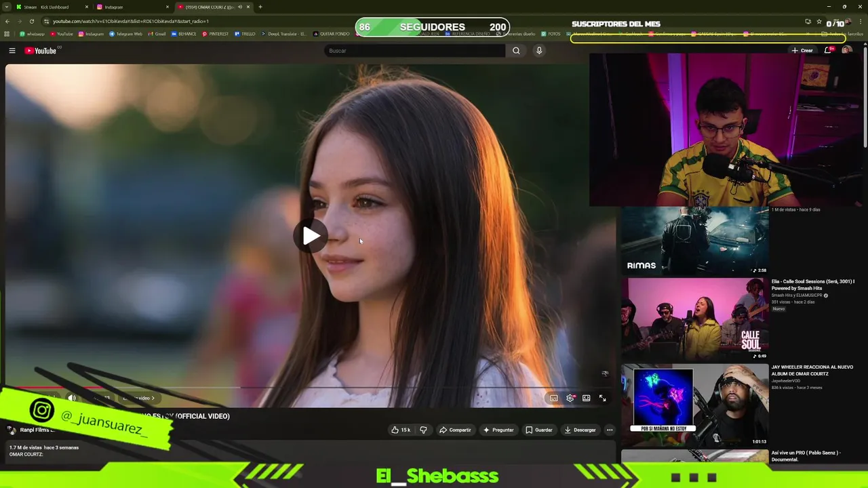868x488 pixels.
Task: Open the Smash Hits y ELIAMUSICPR channel link
Action: (x=800, y=296)
